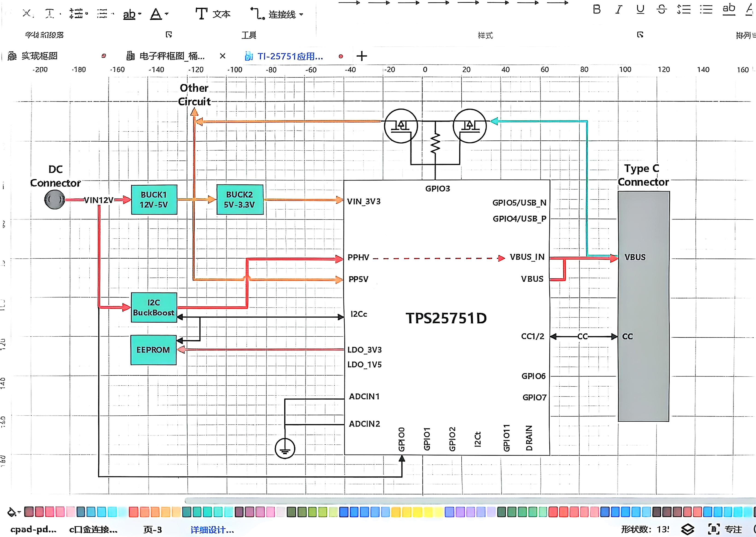756x537 pixels.
Task: Open the font color A dropdown arrow
Action: [x=167, y=14]
